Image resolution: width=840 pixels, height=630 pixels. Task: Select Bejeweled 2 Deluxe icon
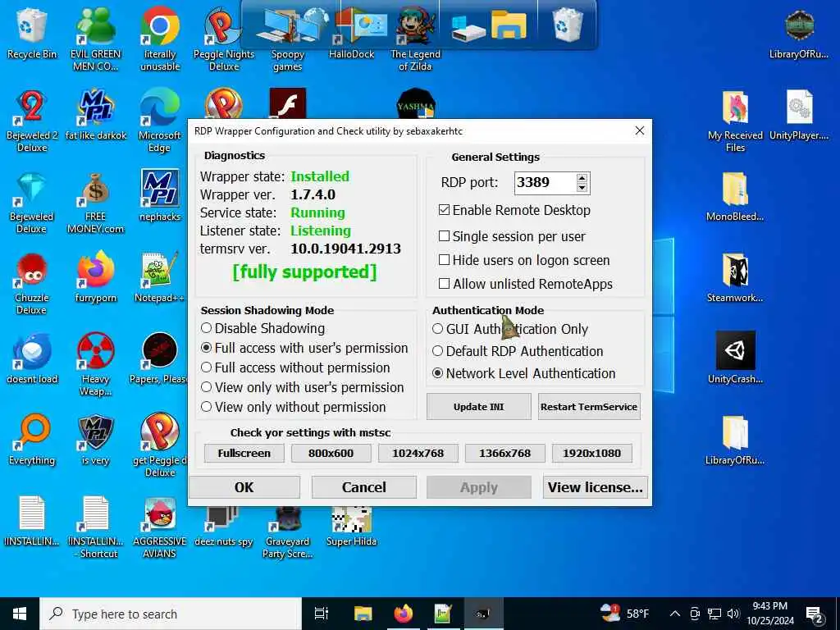pyautogui.click(x=32, y=120)
